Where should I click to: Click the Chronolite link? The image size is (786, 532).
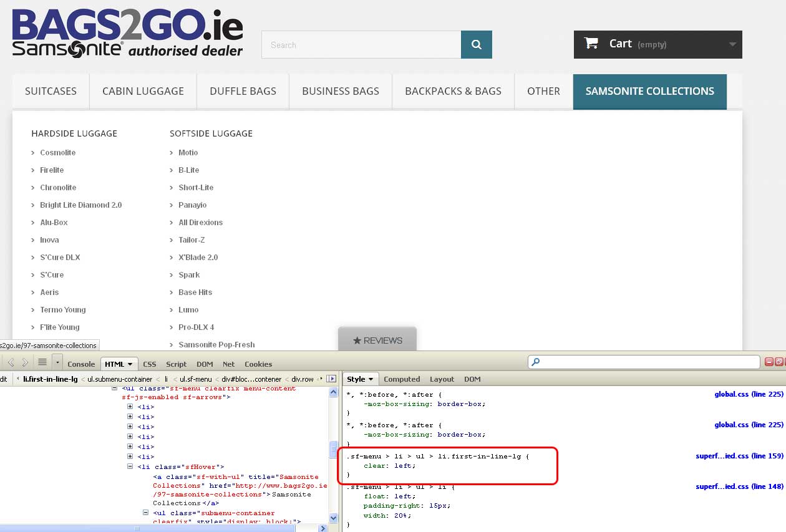point(58,187)
